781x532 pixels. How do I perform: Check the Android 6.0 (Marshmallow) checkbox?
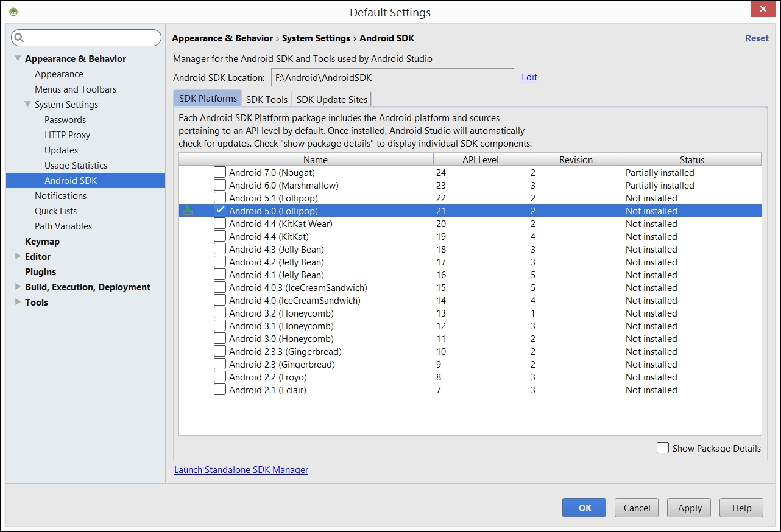(x=220, y=185)
